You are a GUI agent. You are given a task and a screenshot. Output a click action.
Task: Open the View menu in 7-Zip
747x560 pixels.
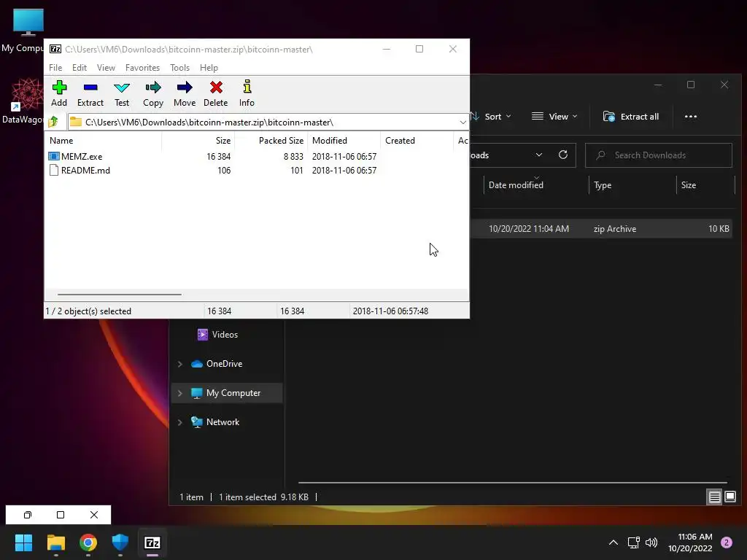click(x=106, y=68)
